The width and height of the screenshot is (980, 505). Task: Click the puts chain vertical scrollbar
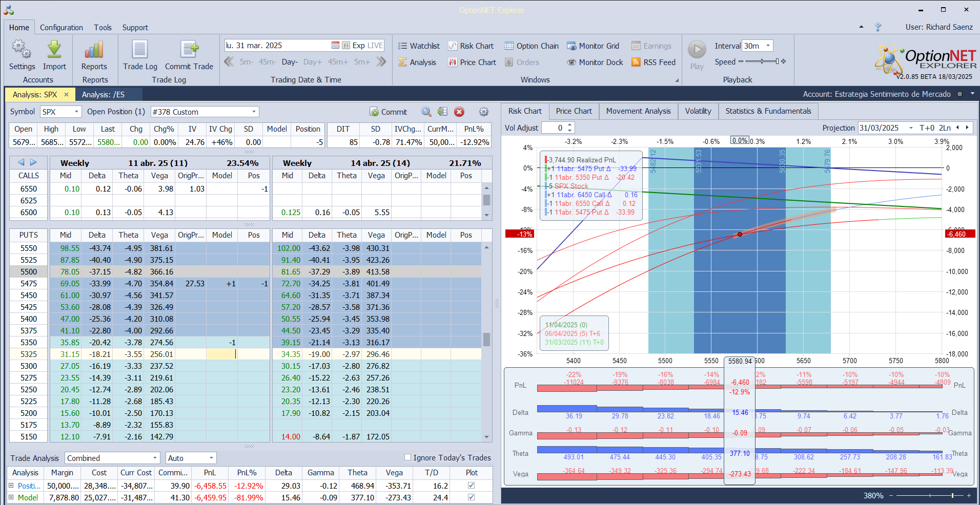(486, 342)
